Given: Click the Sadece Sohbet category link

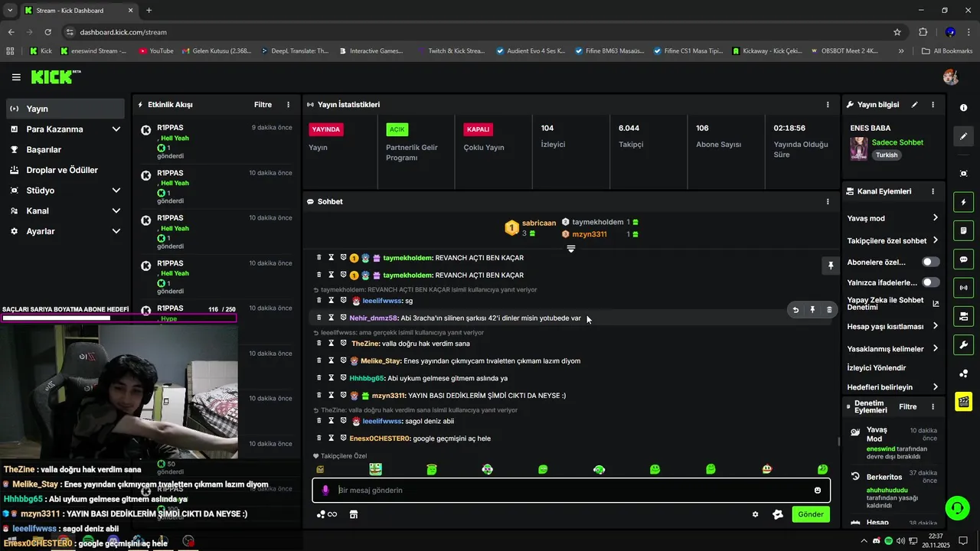Looking at the screenshot, I should pos(897,142).
